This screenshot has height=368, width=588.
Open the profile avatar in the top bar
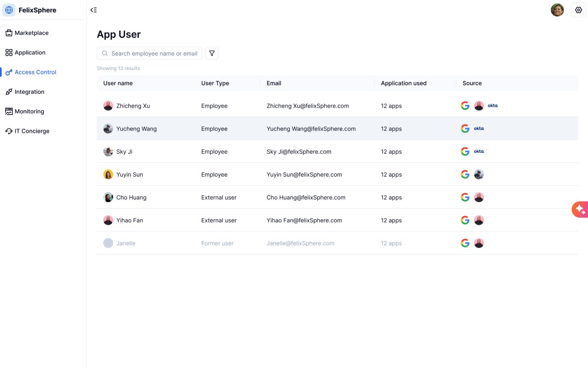557,10
